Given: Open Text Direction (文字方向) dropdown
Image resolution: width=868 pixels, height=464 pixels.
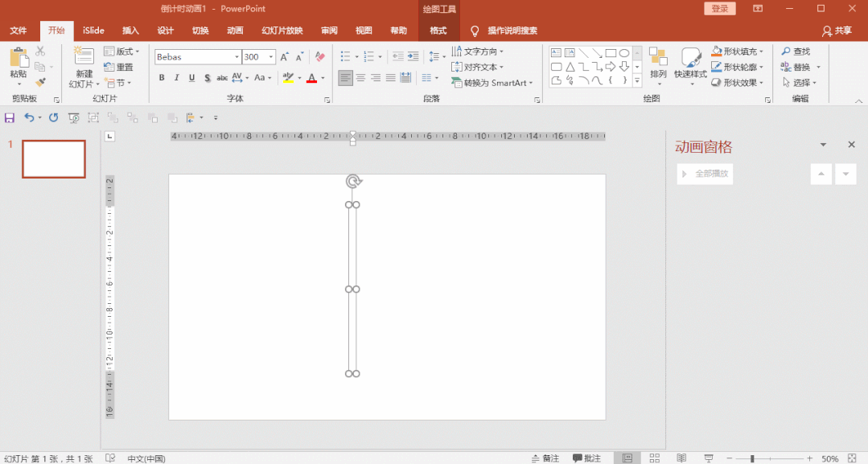Looking at the screenshot, I should pos(478,51).
